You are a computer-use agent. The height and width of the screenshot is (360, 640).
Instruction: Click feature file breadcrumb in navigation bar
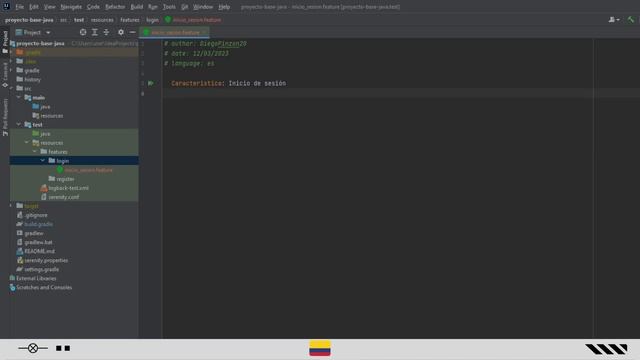click(193, 20)
